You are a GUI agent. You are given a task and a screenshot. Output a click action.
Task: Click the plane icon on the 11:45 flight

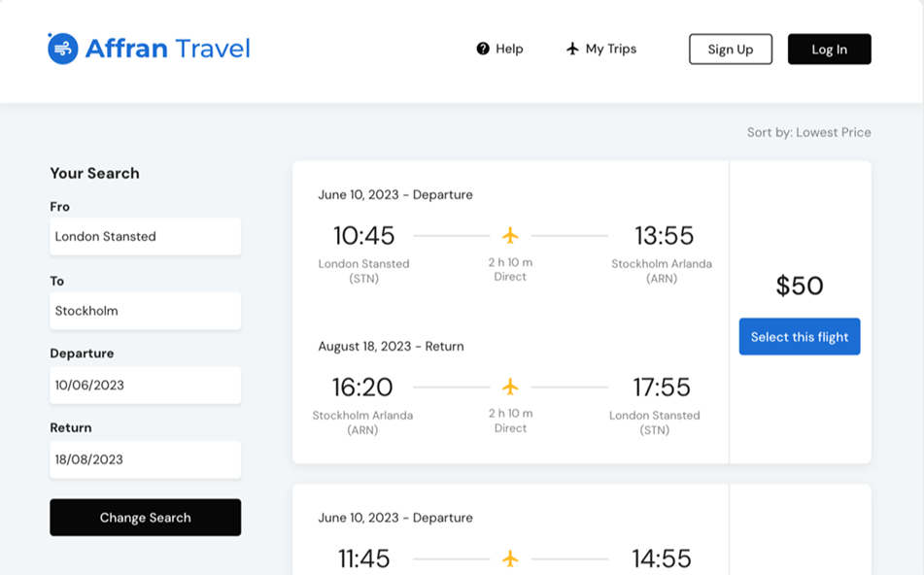[510, 558]
